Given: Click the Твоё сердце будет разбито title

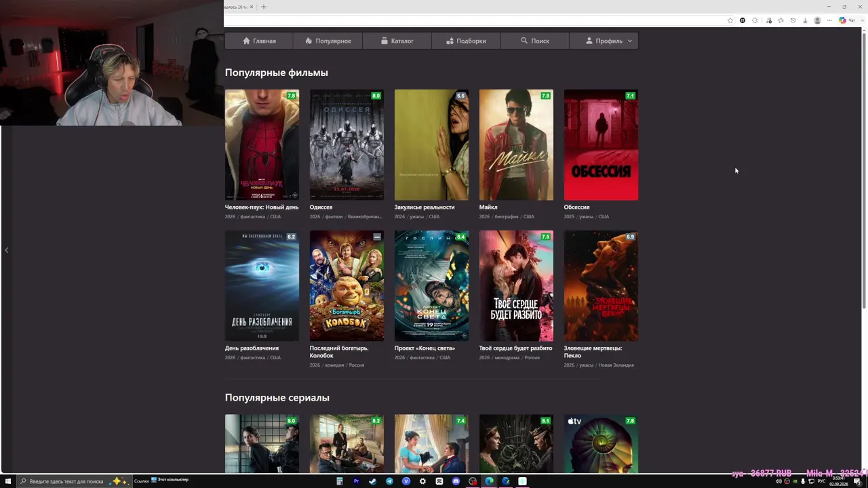Looking at the screenshot, I should click(516, 348).
